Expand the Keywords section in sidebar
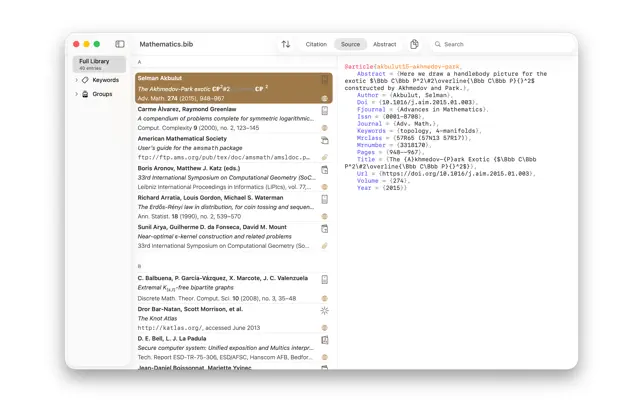The height and width of the screenshot is (402, 643). point(77,80)
